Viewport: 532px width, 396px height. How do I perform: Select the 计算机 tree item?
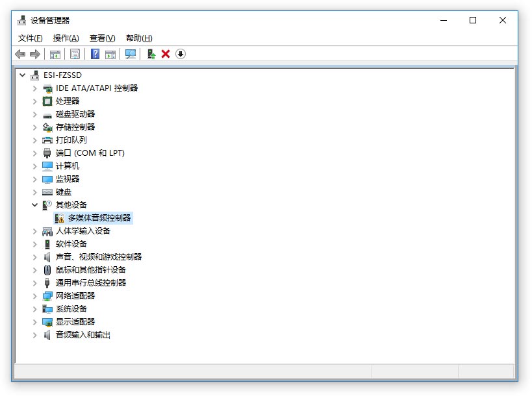coord(67,166)
